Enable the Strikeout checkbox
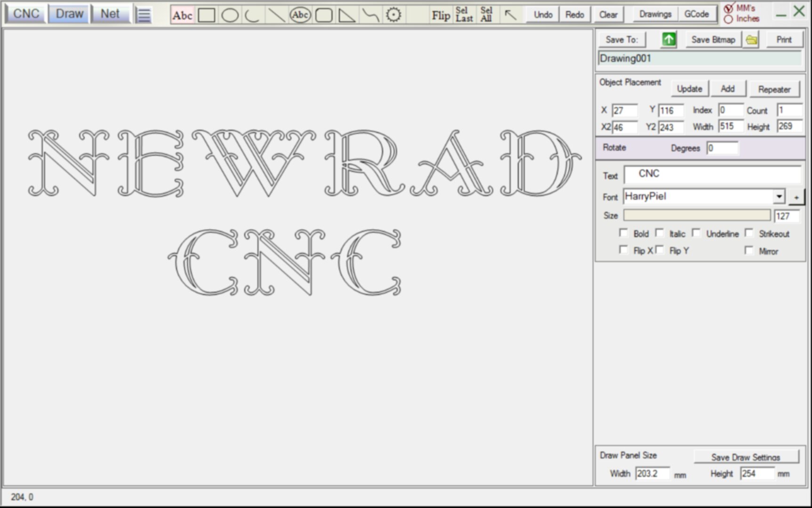Viewport: 812px width, 508px height. [749, 233]
